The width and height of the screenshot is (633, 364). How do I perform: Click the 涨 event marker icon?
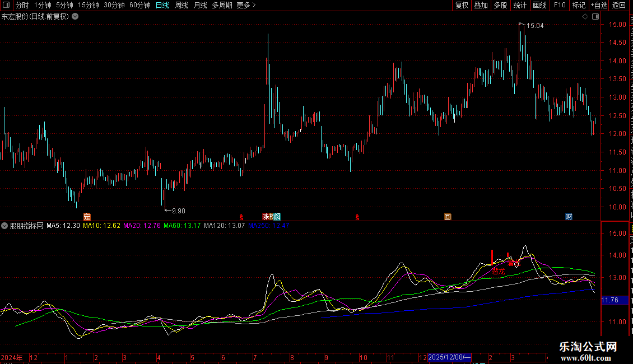click(265, 217)
